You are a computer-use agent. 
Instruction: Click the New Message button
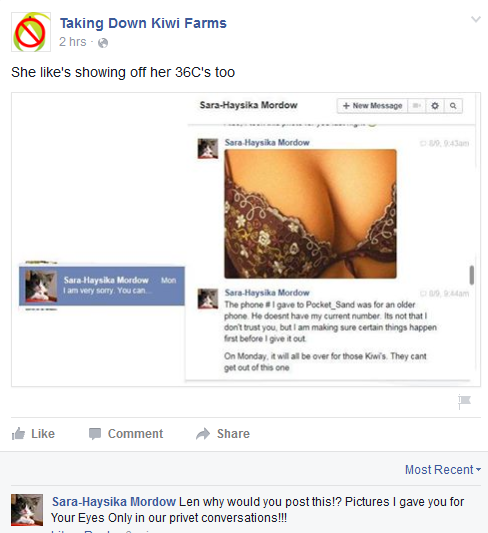tap(372, 106)
